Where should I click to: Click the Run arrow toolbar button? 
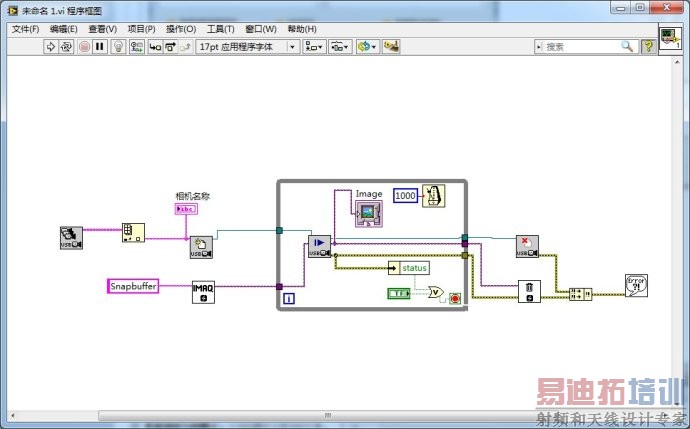(x=51, y=47)
